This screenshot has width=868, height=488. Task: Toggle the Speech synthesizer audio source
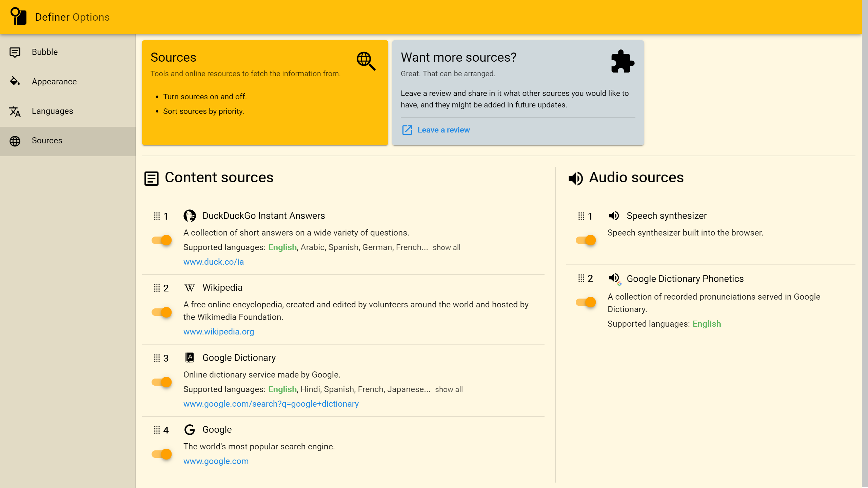pyautogui.click(x=586, y=240)
